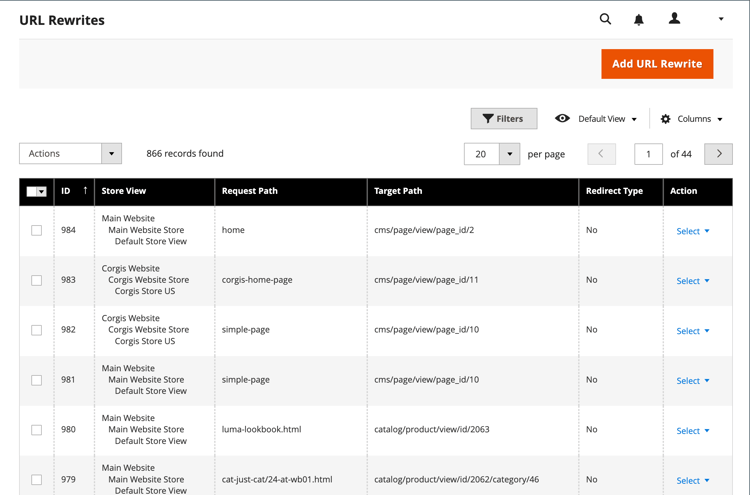Open the search magnifier icon
This screenshot has height=495, width=750.
pyautogui.click(x=605, y=19)
